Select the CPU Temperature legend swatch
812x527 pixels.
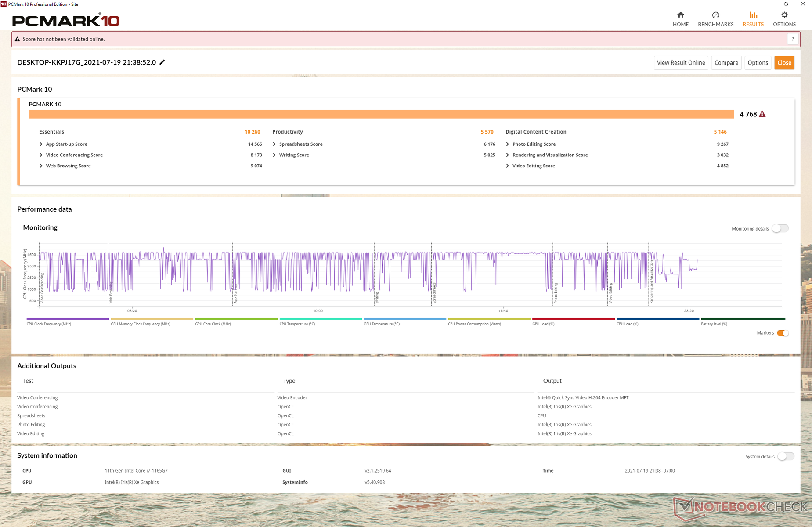click(321, 319)
